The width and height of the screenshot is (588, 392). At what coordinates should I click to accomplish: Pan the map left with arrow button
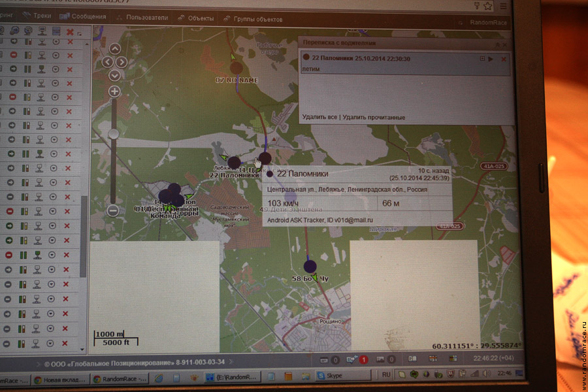(106, 61)
